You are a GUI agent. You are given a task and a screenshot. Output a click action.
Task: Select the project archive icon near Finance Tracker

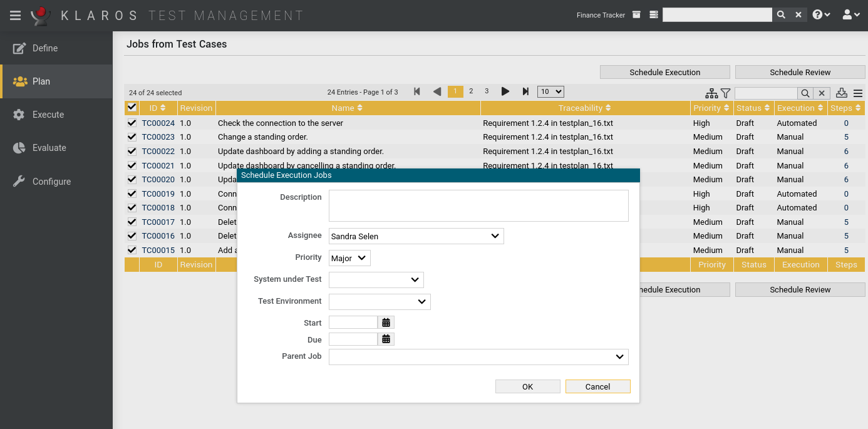coord(636,14)
